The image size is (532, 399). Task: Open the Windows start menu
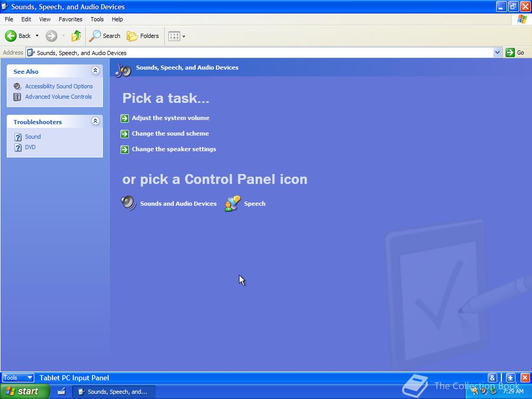(24, 392)
